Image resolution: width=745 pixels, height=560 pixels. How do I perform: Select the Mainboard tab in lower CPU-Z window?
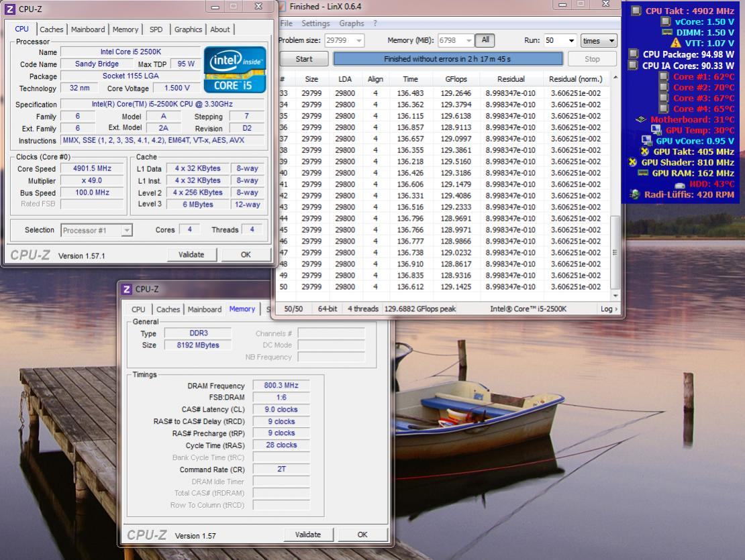click(x=204, y=309)
